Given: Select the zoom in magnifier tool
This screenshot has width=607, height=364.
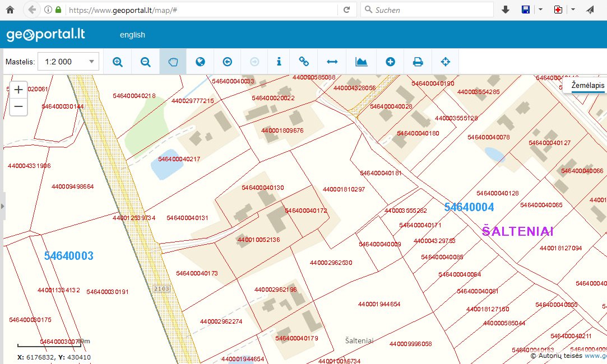Looking at the screenshot, I should [x=118, y=62].
